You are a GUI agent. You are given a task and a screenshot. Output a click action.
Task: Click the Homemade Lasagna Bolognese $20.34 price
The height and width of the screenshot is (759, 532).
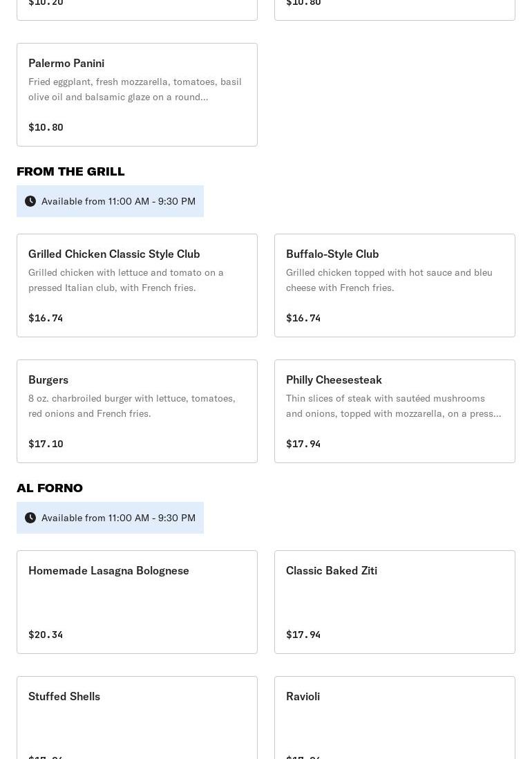[x=46, y=635]
